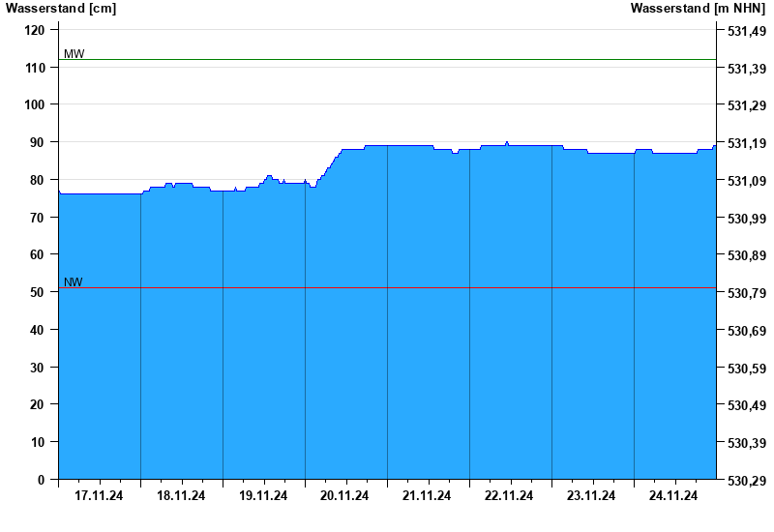This screenshot has width=774, height=532.
Task: Click the 530,49 value on right axis
Action: click(x=747, y=405)
